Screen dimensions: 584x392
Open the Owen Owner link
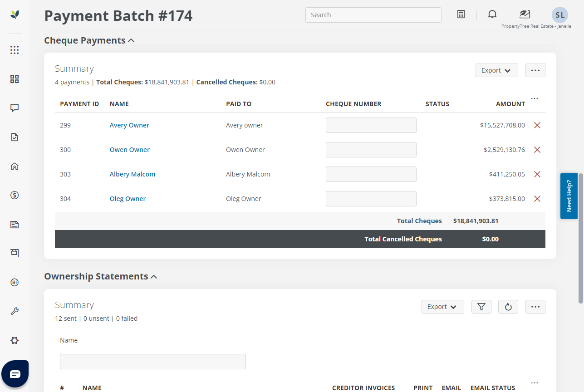tap(130, 150)
